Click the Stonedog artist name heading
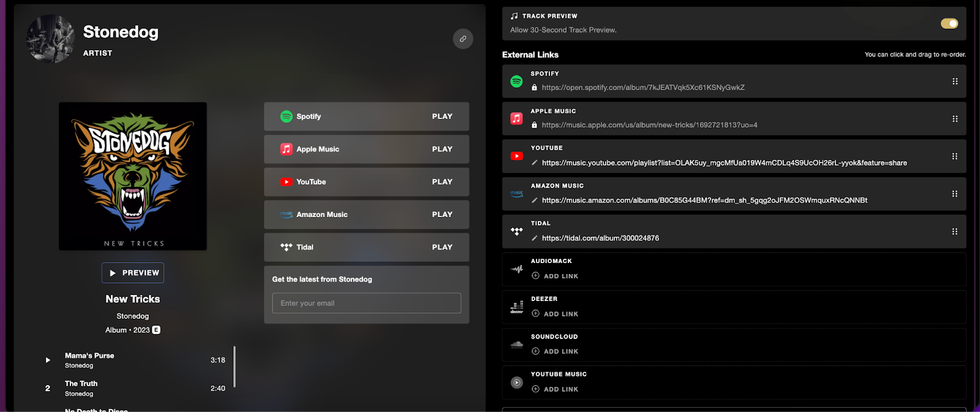This screenshot has height=412, width=980. pos(121,32)
